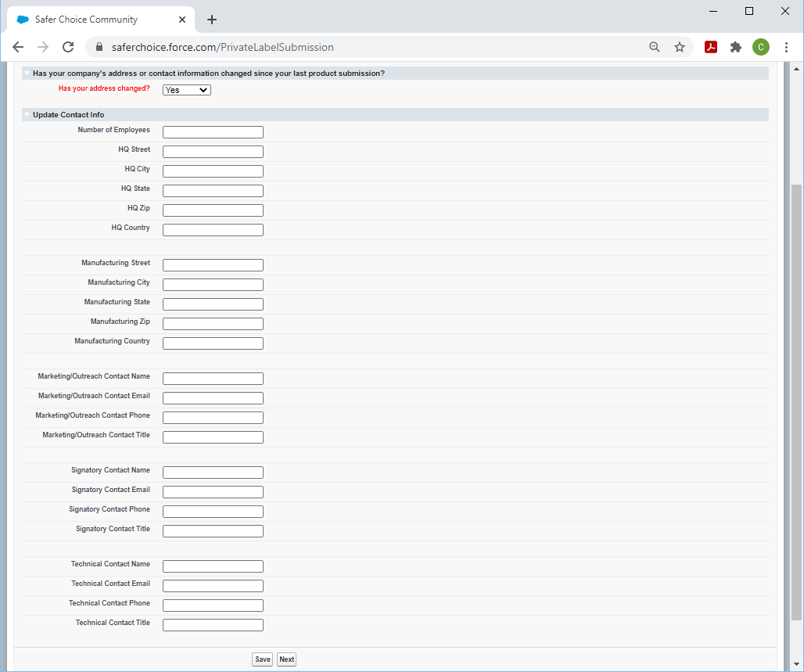
Task: Open Chrome three-dot menu
Action: [x=786, y=47]
